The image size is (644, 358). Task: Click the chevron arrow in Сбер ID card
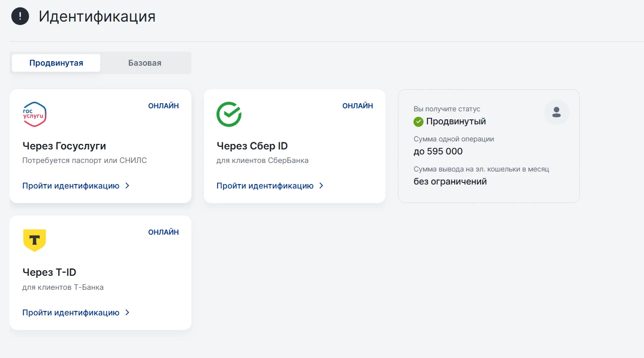(321, 186)
